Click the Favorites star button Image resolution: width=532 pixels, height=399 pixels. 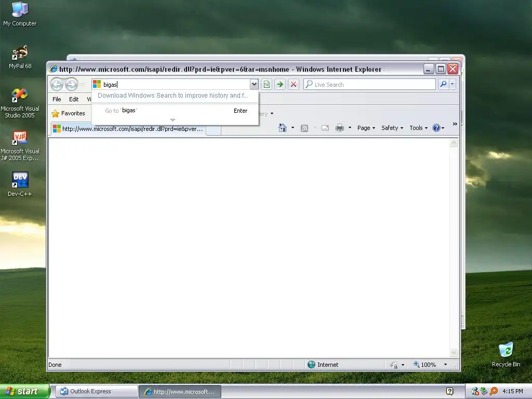pos(68,113)
